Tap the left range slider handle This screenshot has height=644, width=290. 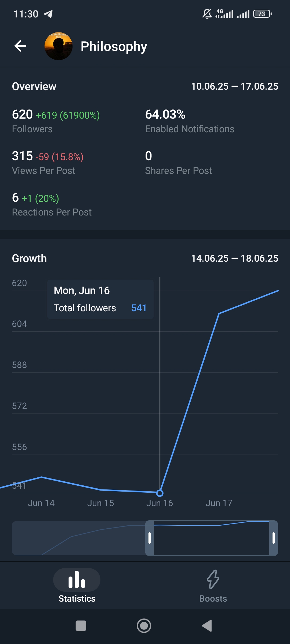(x=150, y=538)
